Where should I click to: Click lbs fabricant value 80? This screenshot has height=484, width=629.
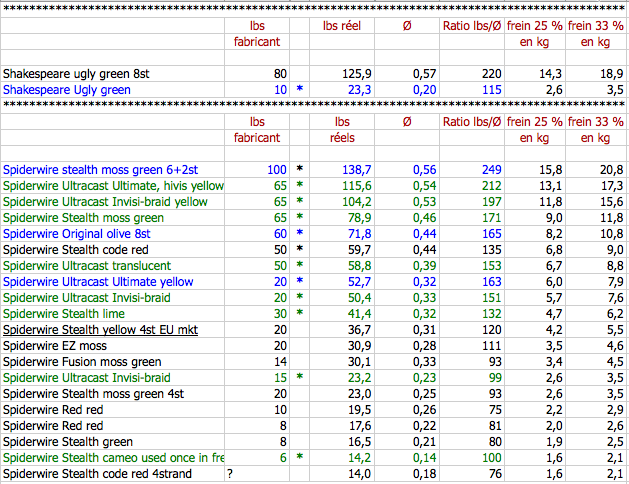tap(280, 74)
